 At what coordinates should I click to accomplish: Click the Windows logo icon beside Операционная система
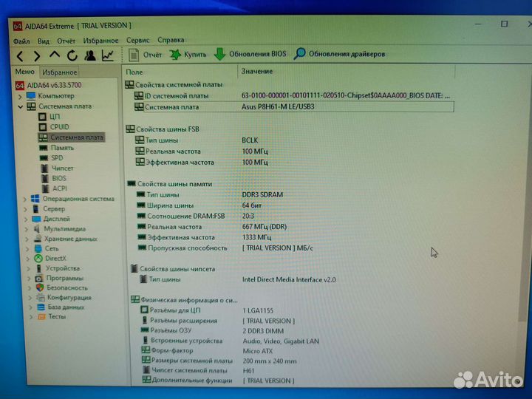35,199
